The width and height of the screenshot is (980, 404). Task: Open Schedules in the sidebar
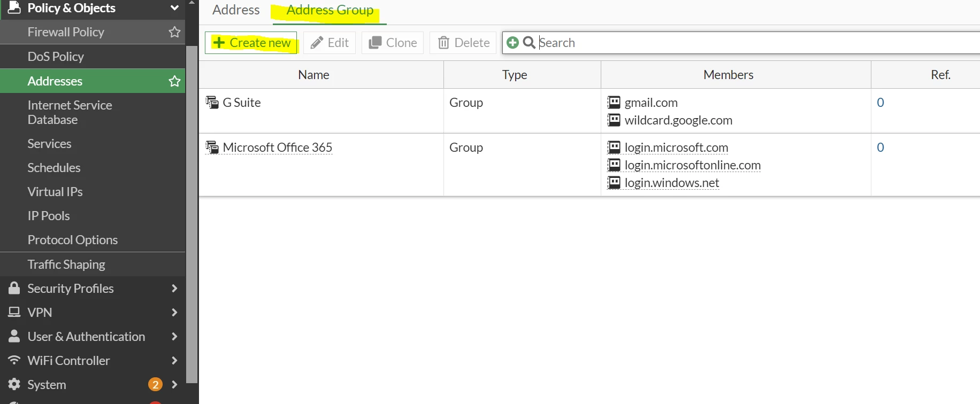(54, 168)
